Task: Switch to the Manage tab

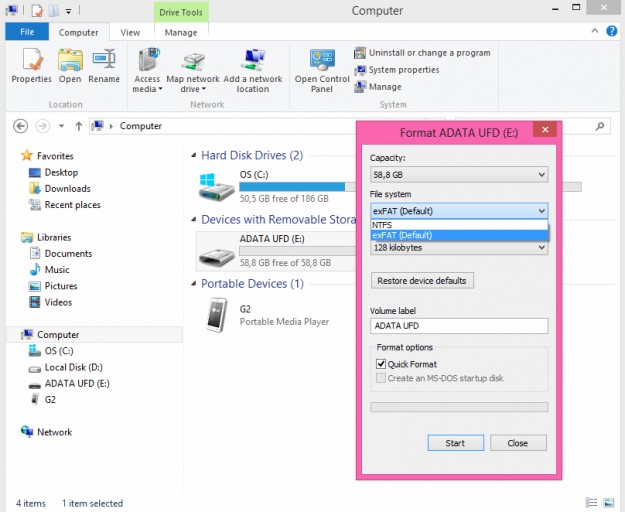Action: coord(181,32)
